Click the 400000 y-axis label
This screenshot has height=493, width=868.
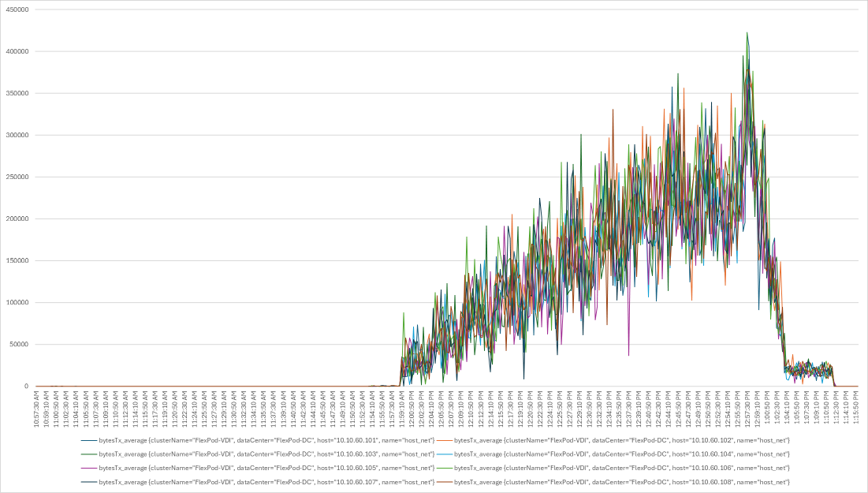point(16,51)
